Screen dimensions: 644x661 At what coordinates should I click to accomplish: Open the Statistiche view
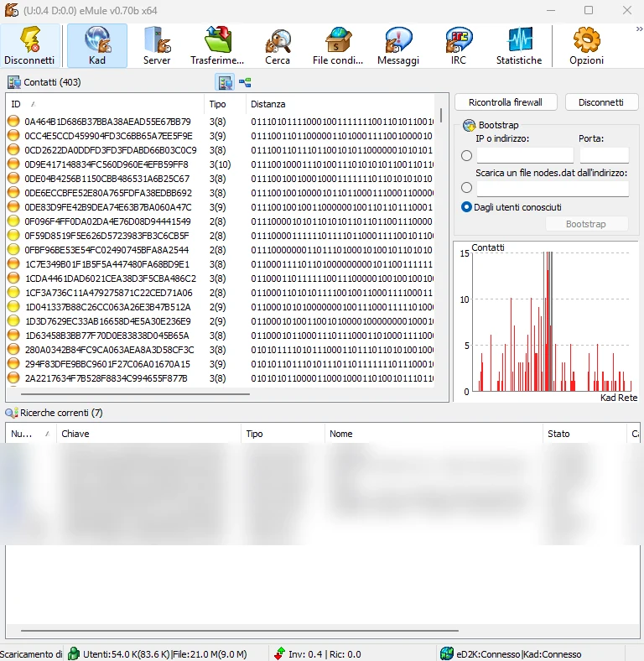point(519,45)
